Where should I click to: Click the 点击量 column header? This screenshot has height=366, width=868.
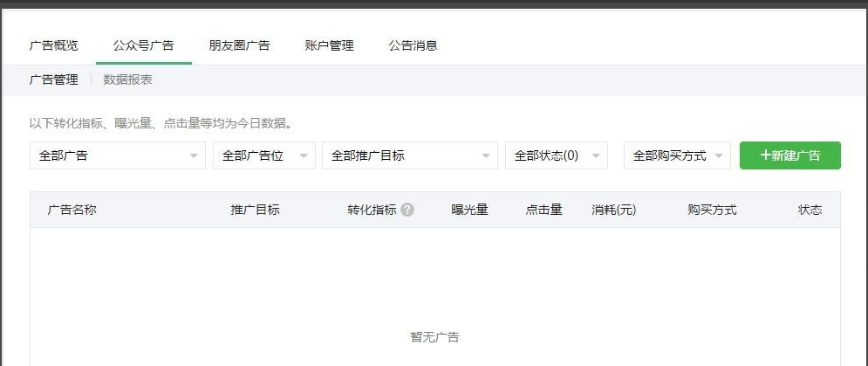[544, 211]
